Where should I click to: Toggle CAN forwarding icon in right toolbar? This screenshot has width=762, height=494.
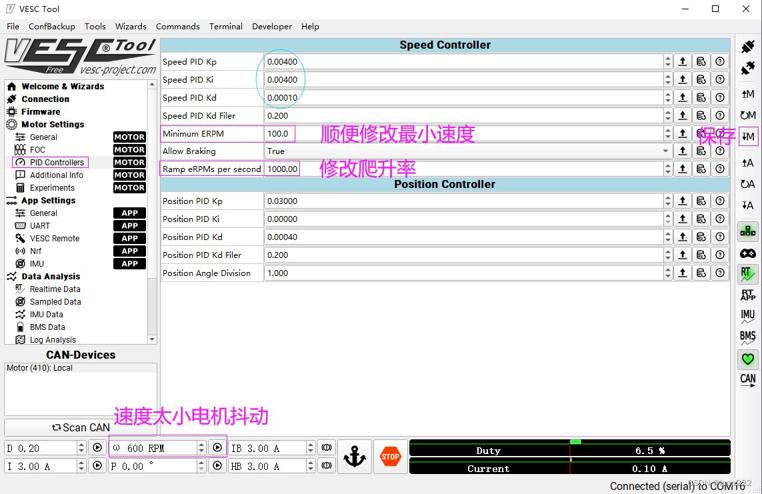[747, 380]
